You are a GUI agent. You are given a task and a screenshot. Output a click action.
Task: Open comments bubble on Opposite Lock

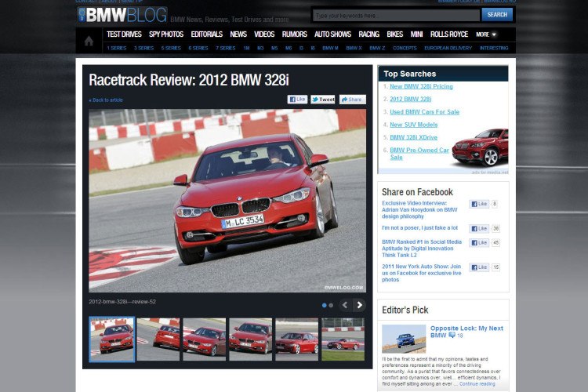pos(452,336)
